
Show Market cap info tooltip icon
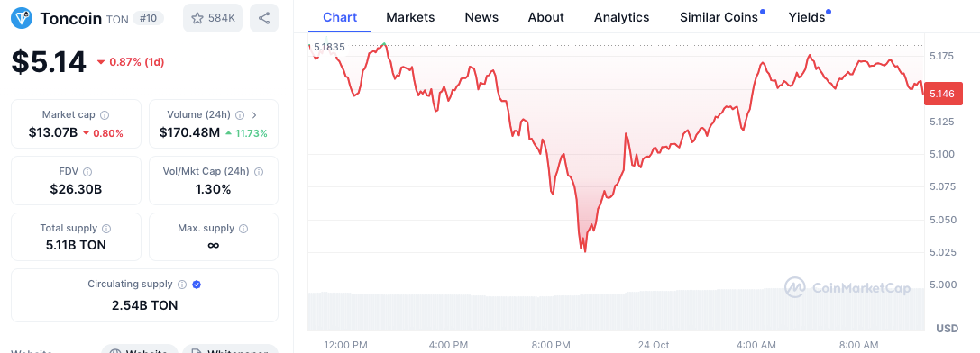point(105,115)
